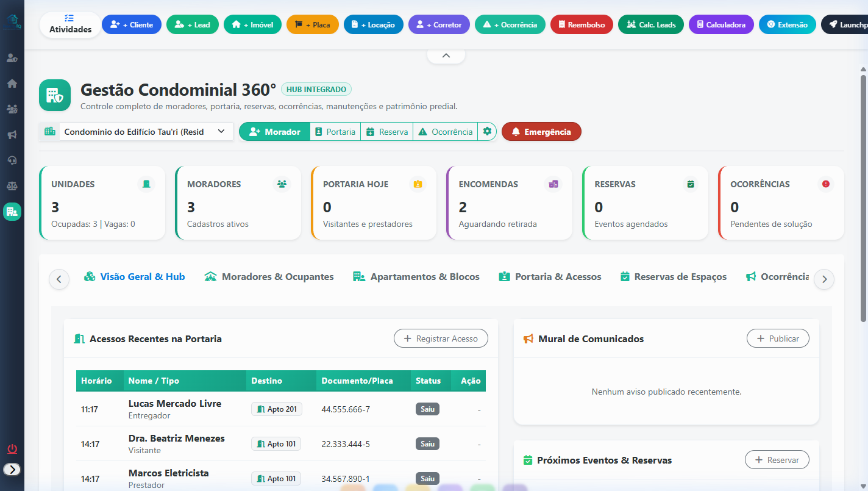Image resolution: width=868 pixels, height=491 pixels.
Task: Open the Apartamentos & Blocos tab
Action: tap(416, 277)
